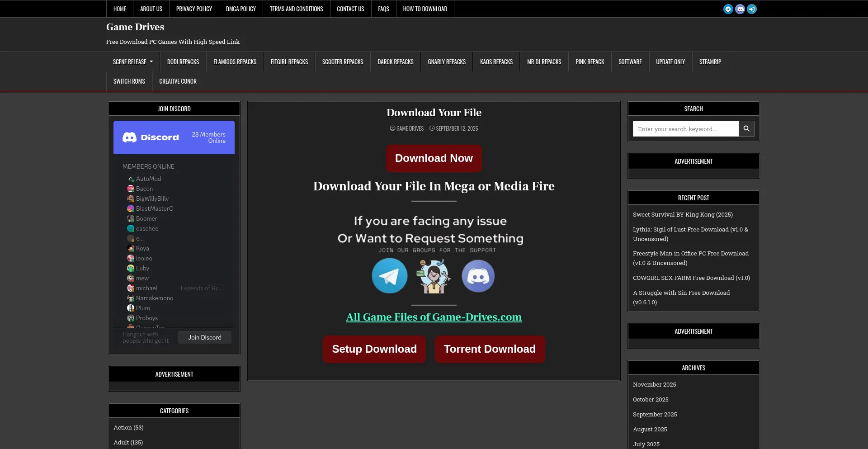Switch to the FITGIRL REPACKS tab
Image resolution: width=868 pixels, height=449 pixels.
point(289,61)
